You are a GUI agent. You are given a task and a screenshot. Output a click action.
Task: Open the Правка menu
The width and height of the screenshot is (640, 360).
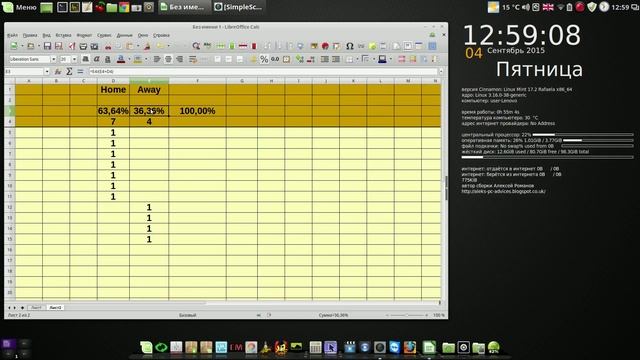(30, 35)
